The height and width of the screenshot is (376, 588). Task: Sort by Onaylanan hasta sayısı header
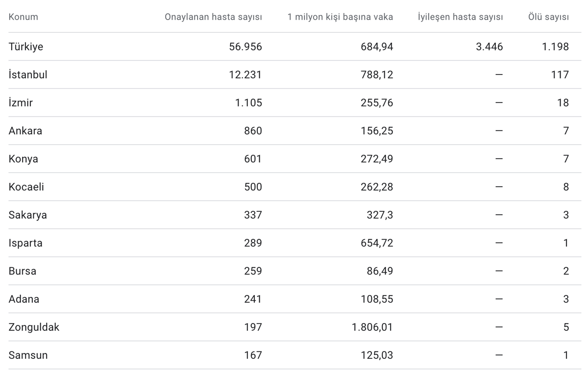point(213,17)
